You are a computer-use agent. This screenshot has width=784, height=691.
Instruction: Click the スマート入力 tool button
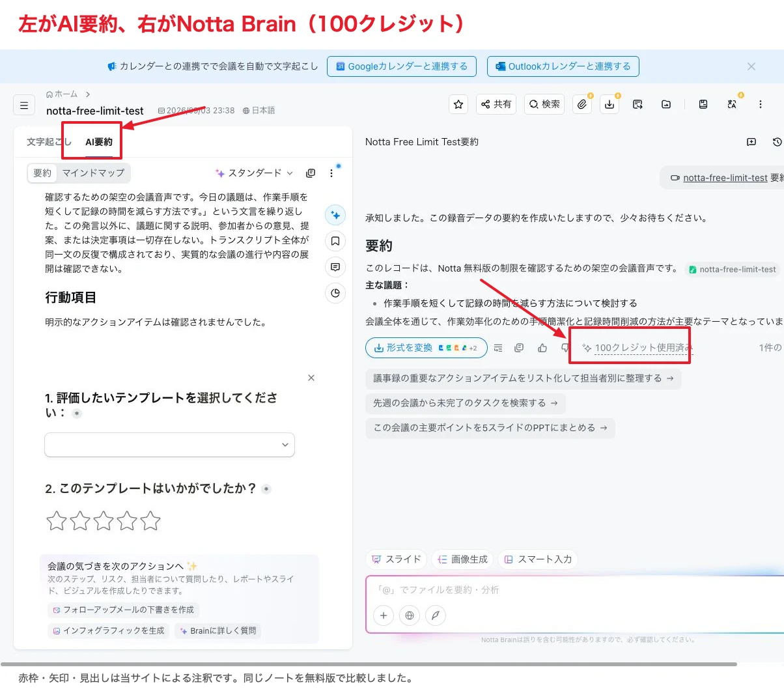pyautogui.click(x=538, y=559)
